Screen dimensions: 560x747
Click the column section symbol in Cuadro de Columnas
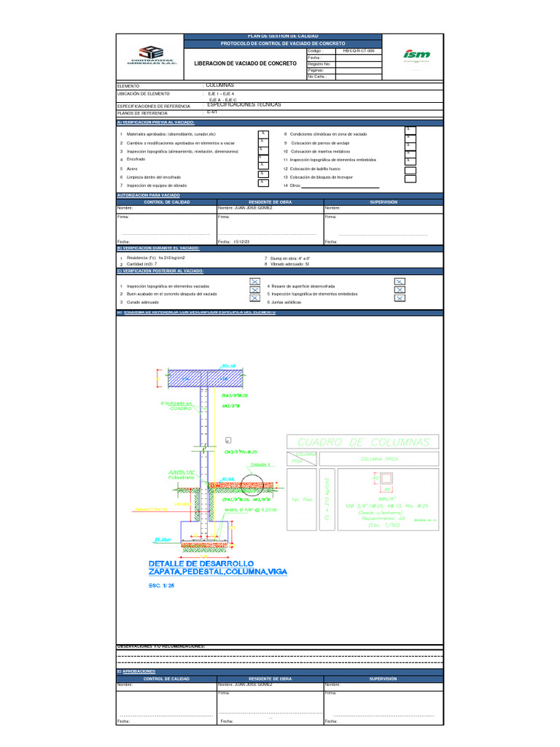click(x=386, y=479)
